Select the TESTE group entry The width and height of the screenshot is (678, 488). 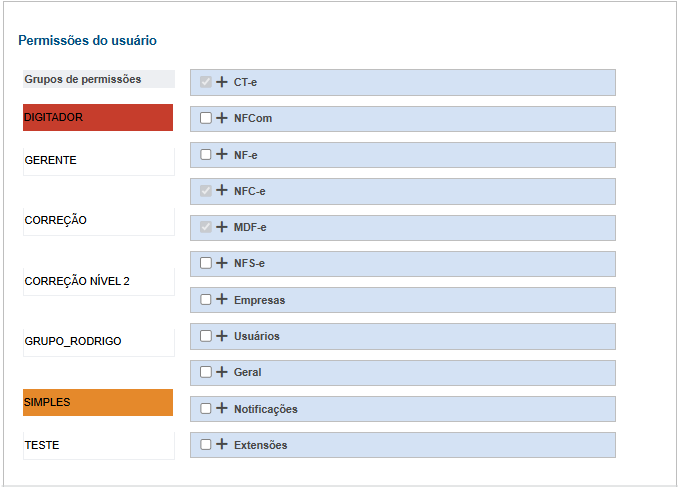coord(98,445)
